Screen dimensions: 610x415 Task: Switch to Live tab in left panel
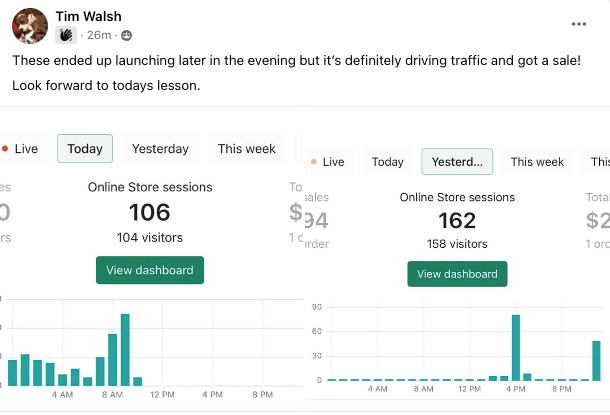[x=23, y=149]
